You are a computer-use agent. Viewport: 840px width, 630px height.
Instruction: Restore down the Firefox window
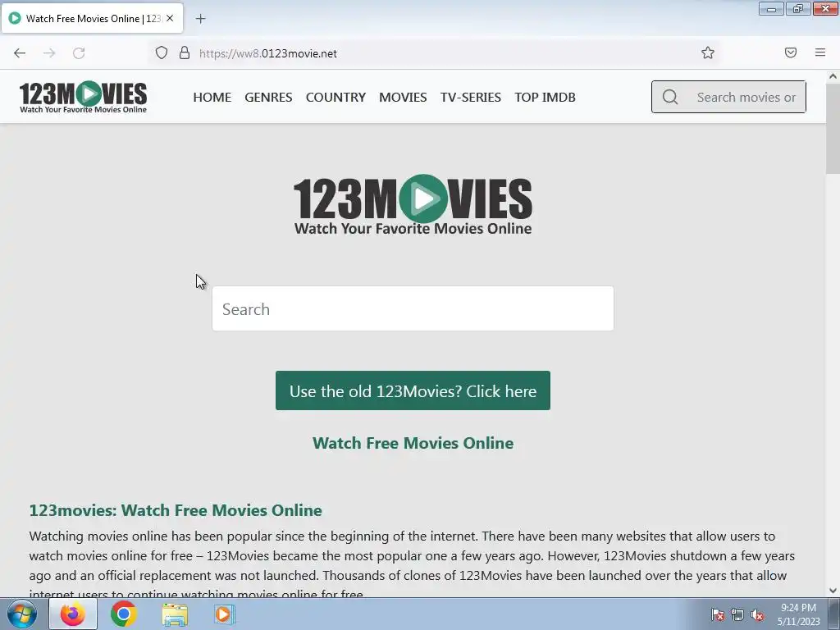(798, 9)
